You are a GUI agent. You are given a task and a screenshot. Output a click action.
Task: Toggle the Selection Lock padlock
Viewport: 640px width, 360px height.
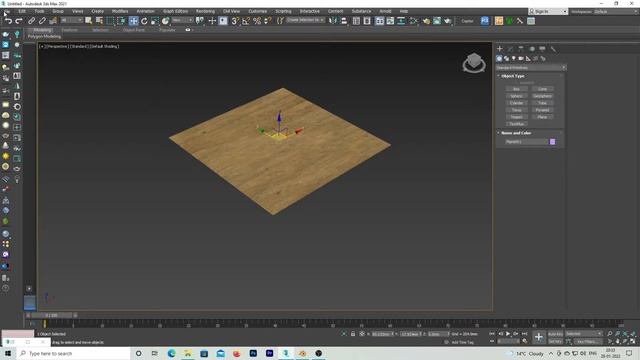pyautogui.click(x=353, y=334)
